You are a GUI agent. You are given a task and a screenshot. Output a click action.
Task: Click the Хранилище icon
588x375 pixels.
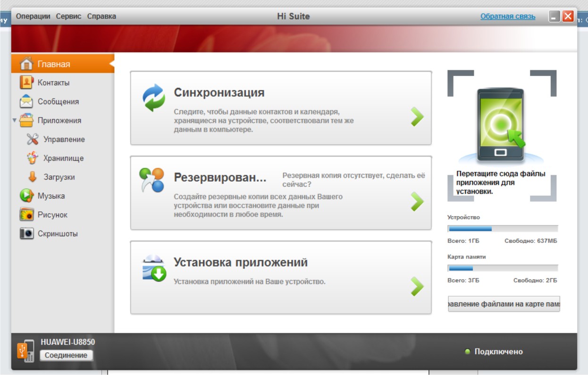pyautogui.click(x=33, y=158)
